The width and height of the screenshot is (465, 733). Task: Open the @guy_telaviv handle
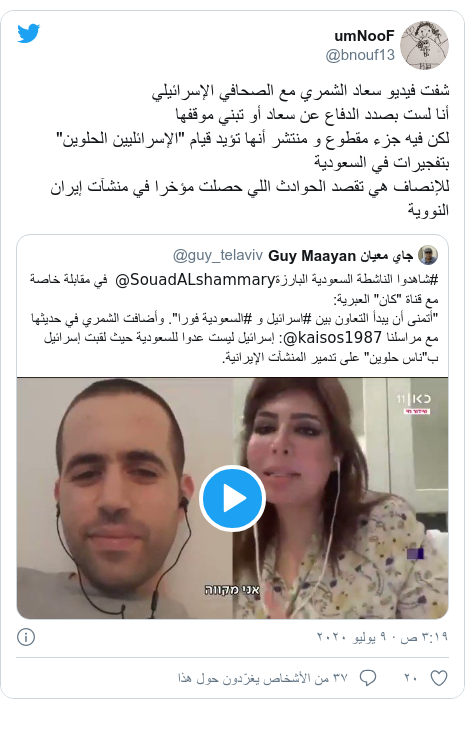(218, 256)
